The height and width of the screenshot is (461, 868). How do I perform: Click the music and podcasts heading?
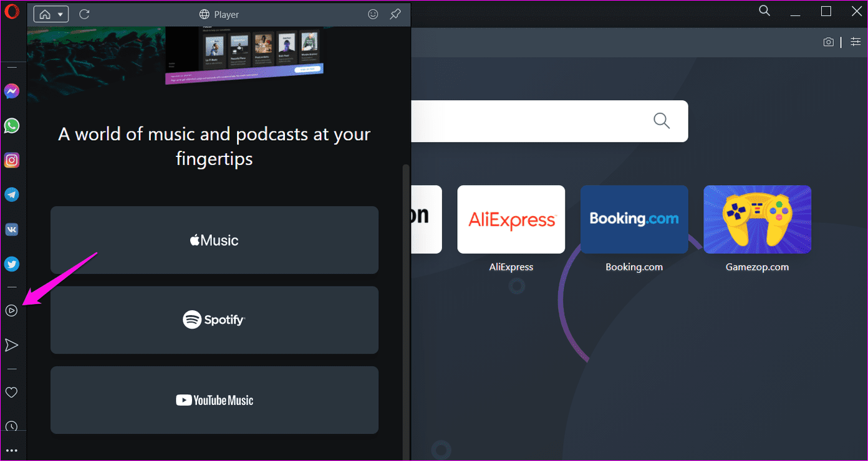pos(215,146)
